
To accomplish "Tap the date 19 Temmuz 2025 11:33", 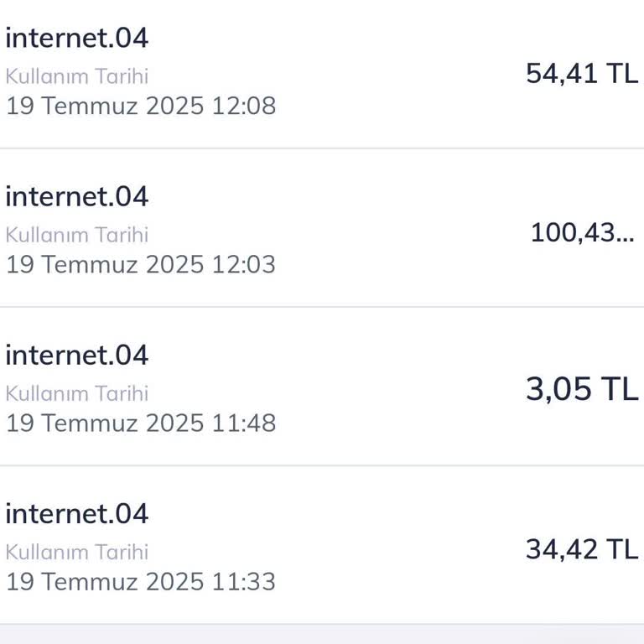I will pyautogui.click(x=141, y=581).
